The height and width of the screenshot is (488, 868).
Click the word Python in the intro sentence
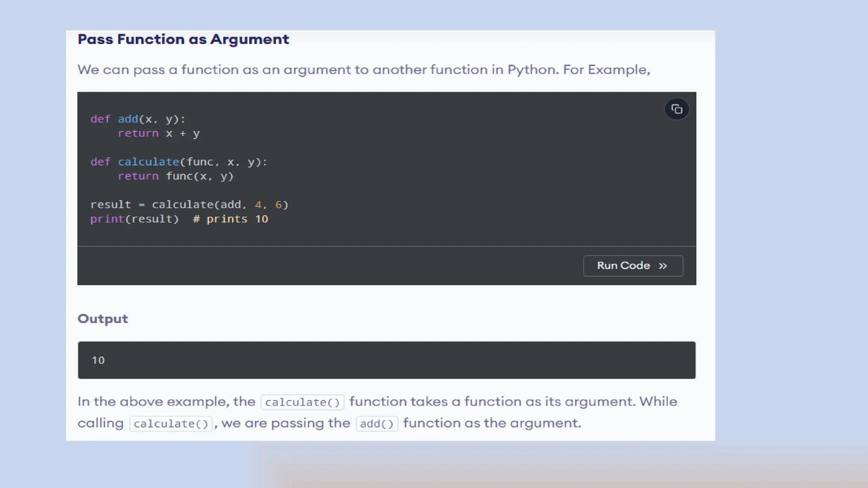tap(532, 70)
